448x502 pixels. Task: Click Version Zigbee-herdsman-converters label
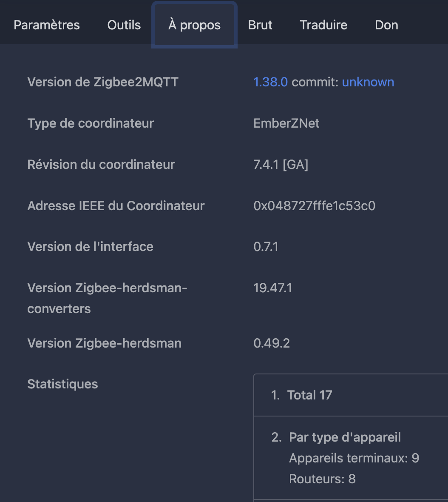pyautogui.click(x=107, y=298)
